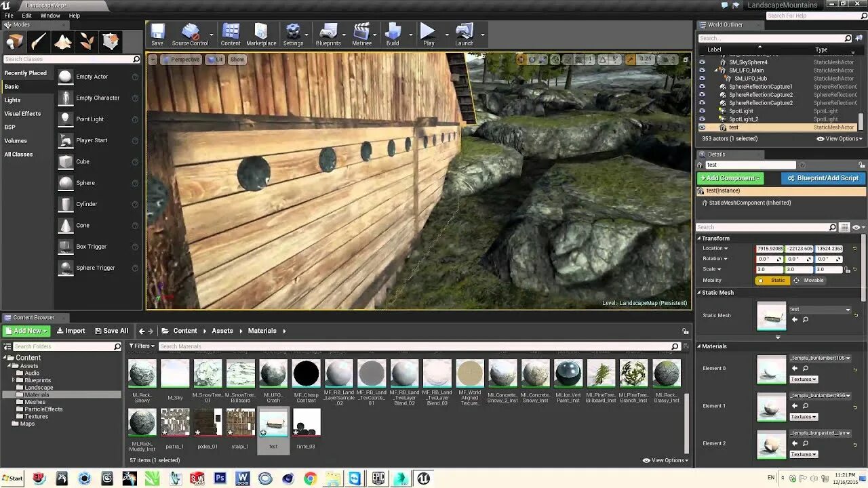
Task: Select the Visual Effects category tab
Action: [22, 114]
